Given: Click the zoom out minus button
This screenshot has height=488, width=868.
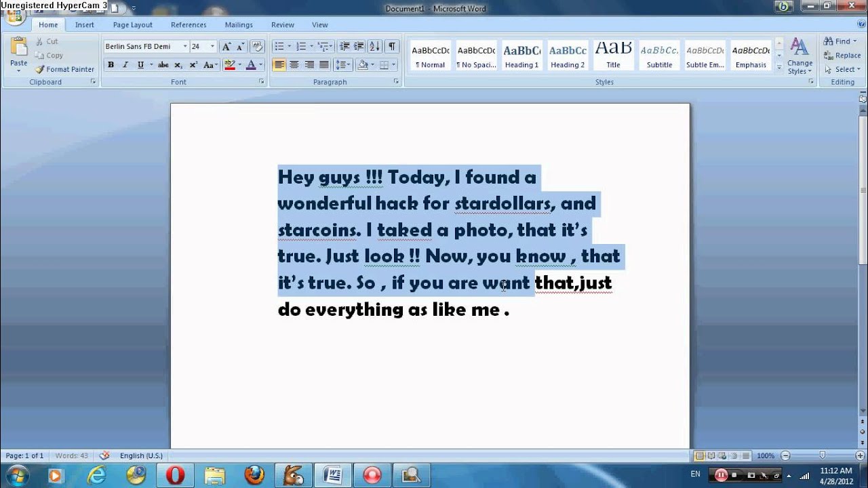Looking at the screenshot, I should coord(785,456).
